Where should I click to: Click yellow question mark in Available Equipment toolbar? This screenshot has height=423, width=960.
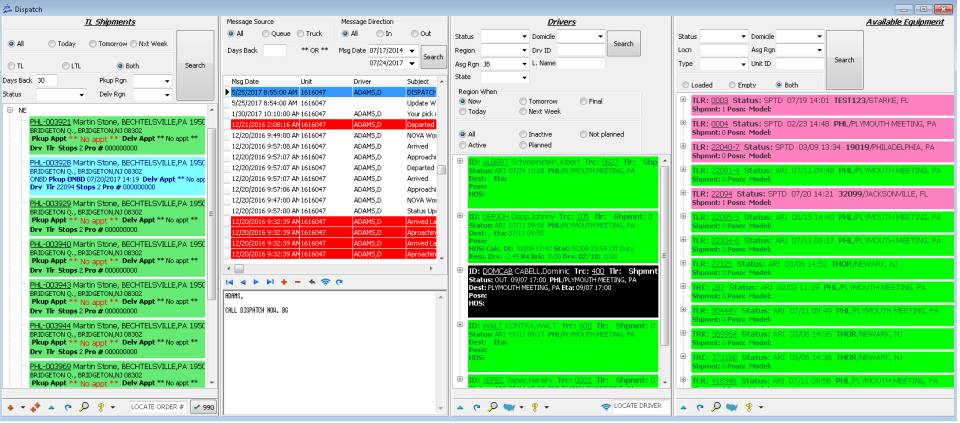click(x=749, y=407)
